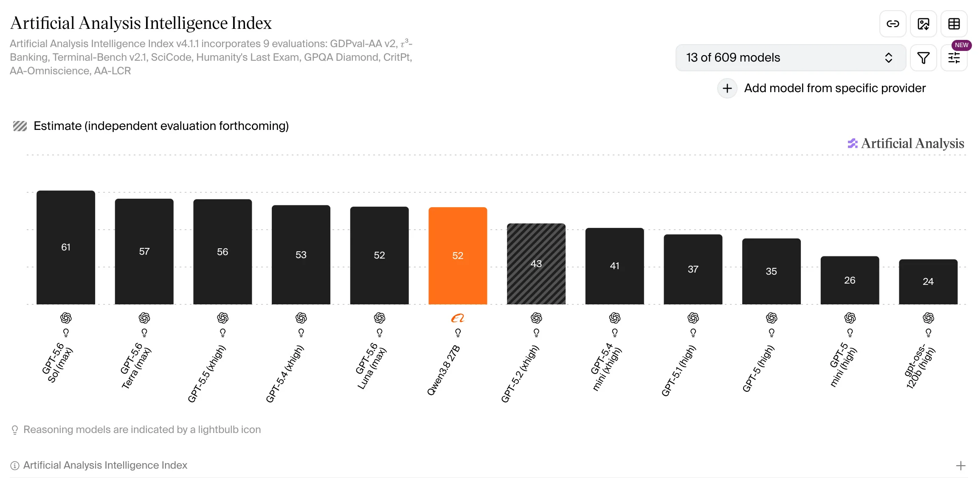Expand the Artificial Analysis Intelligence Index section
The width and height of the screenshot is (980, 478).
click(960, 466)
